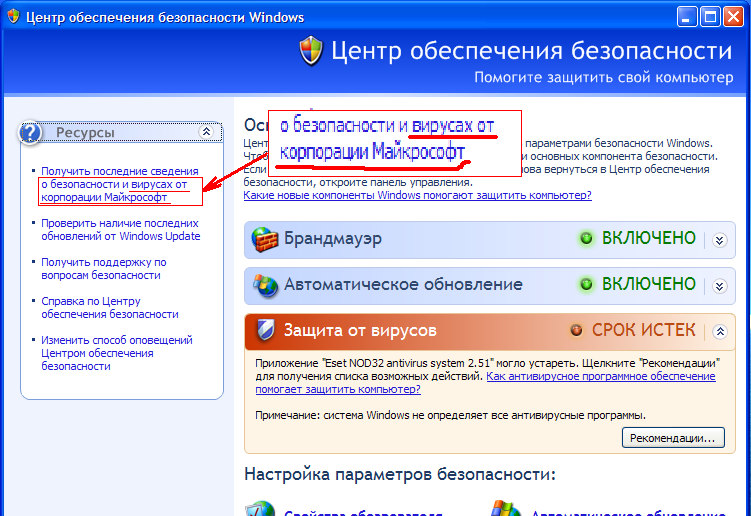Open link Какие новые компоненты Windows помогают защитить
The image size is (751, 516).
coord(417,196)
